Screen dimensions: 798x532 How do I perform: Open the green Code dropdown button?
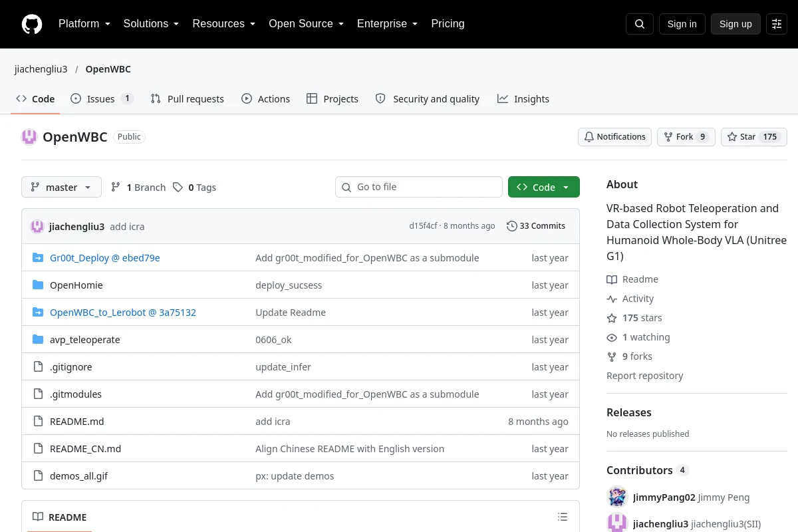point(544,188)
